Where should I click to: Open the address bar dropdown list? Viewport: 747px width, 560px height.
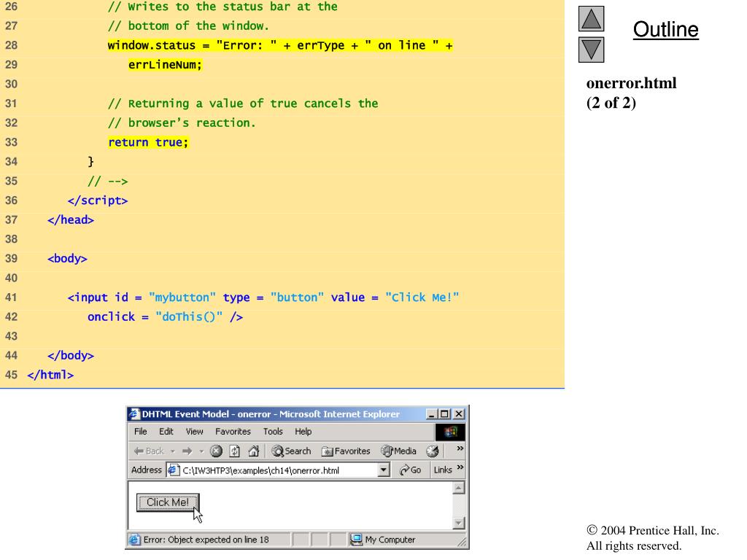tap(384, 470)
